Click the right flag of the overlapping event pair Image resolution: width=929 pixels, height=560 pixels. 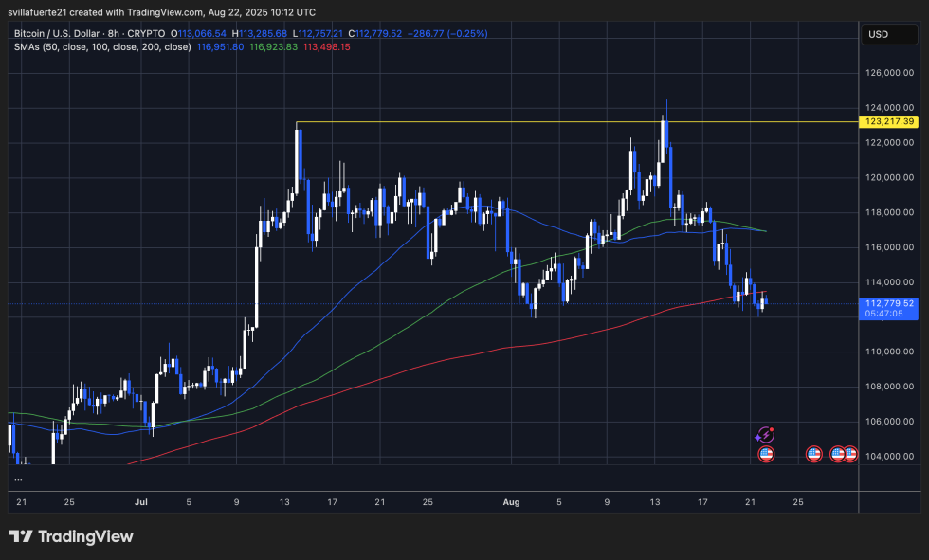point(849,453)
